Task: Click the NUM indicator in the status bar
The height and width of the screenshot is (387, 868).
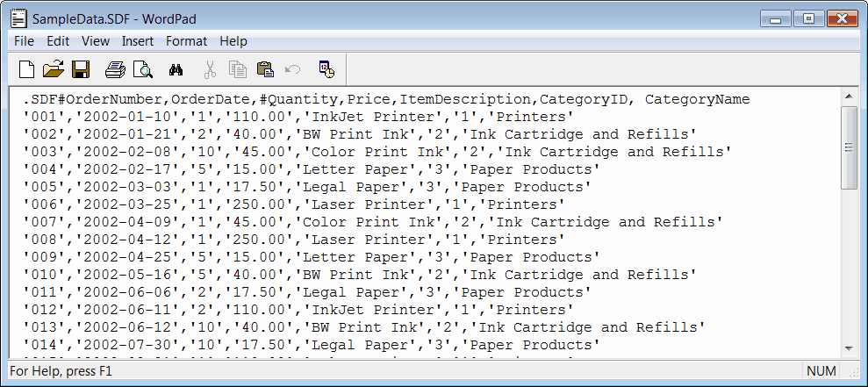Action: coord(821,371)
